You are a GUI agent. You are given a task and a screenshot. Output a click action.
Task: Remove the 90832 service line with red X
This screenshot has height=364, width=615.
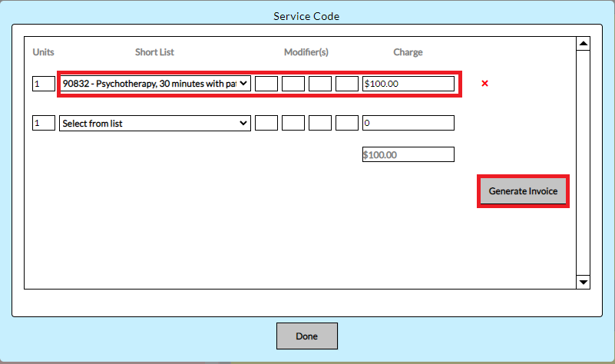point(484,84)
